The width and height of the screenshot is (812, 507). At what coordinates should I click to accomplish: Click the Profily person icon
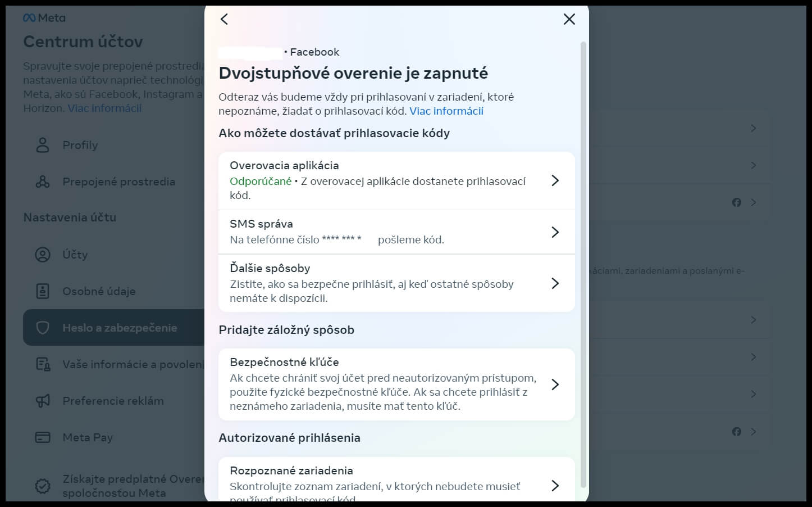click(43, 145)
